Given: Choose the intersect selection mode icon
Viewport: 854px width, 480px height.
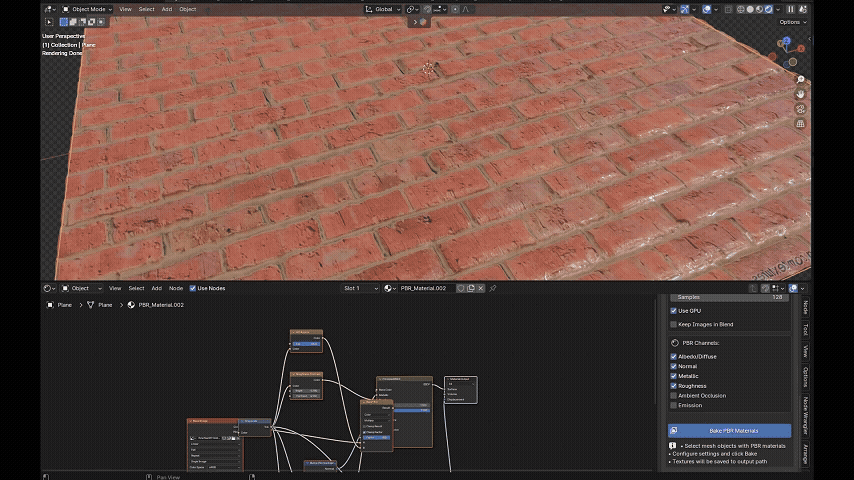Looking at the screenshot, I should (101, 22).
